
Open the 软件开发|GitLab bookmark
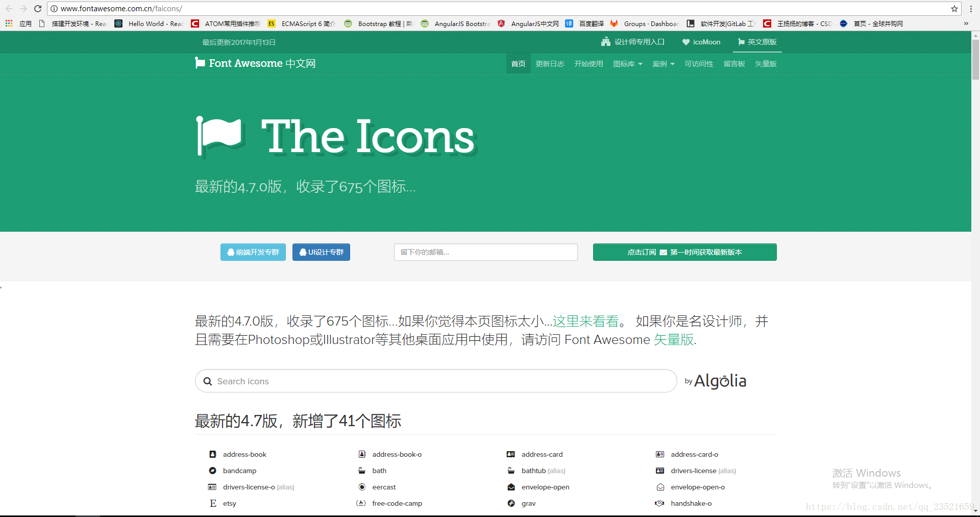721,23
